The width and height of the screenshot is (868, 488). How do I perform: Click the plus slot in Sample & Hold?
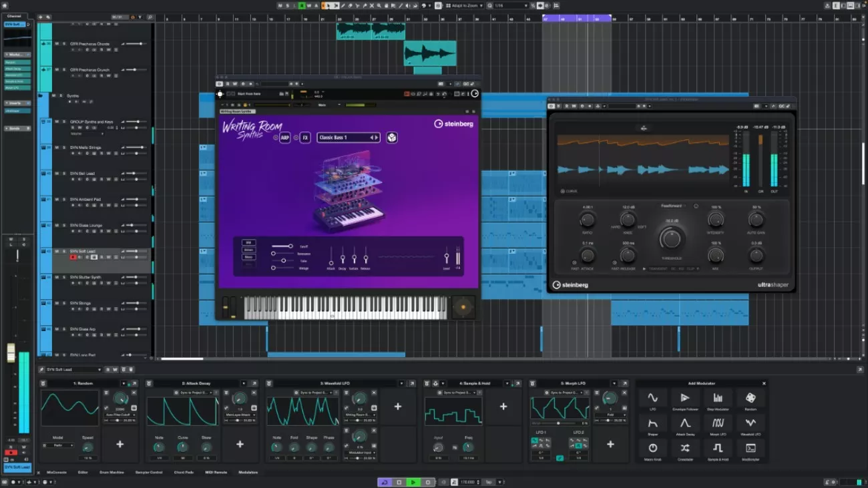coord(503,407)
